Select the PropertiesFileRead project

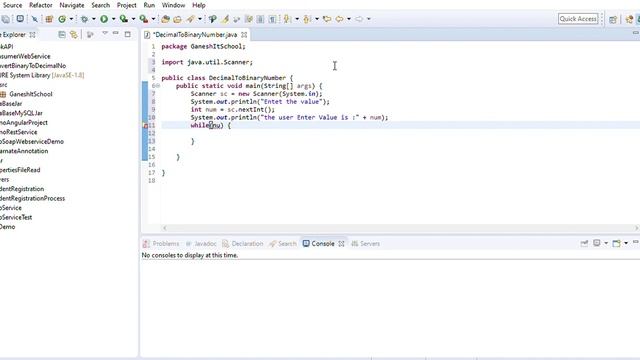[20, 170]
